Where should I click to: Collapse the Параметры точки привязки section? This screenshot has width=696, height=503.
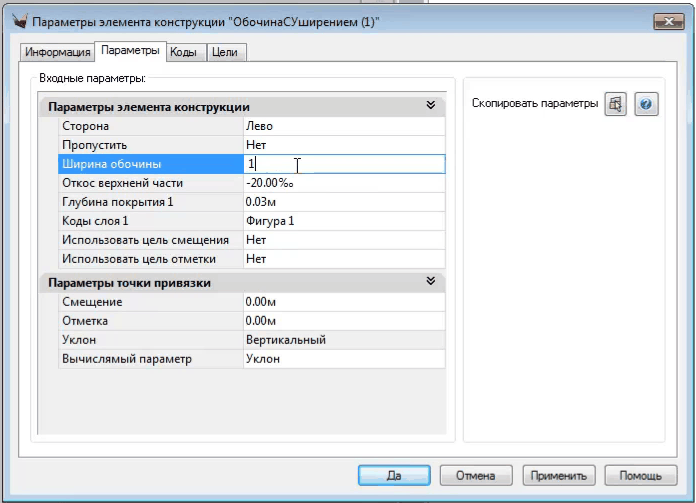point(430,283)
